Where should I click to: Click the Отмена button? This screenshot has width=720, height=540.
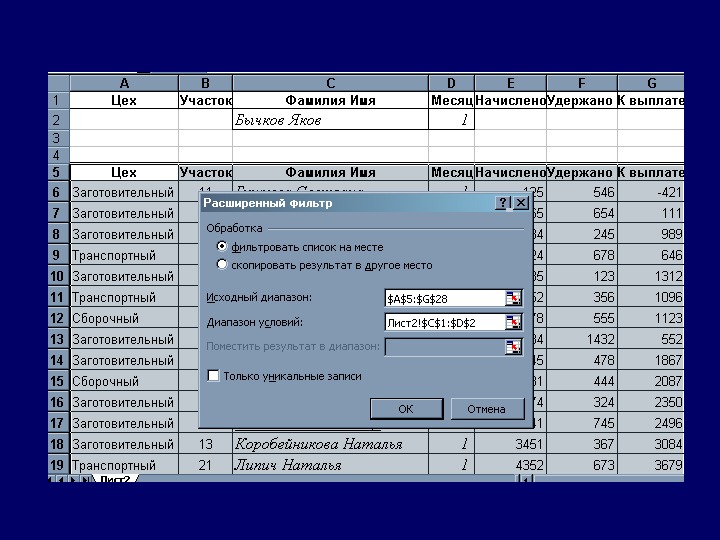(487, 409)
